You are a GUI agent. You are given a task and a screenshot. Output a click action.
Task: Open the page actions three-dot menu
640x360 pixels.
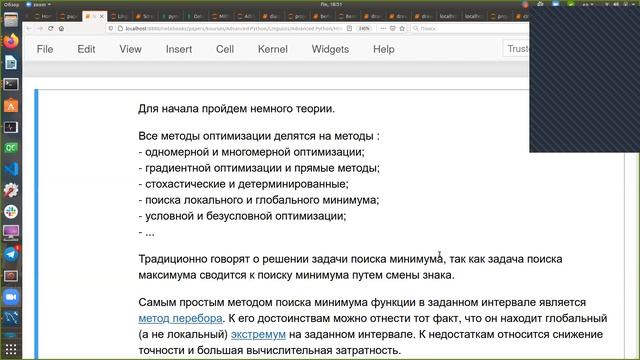click(383, 29)
